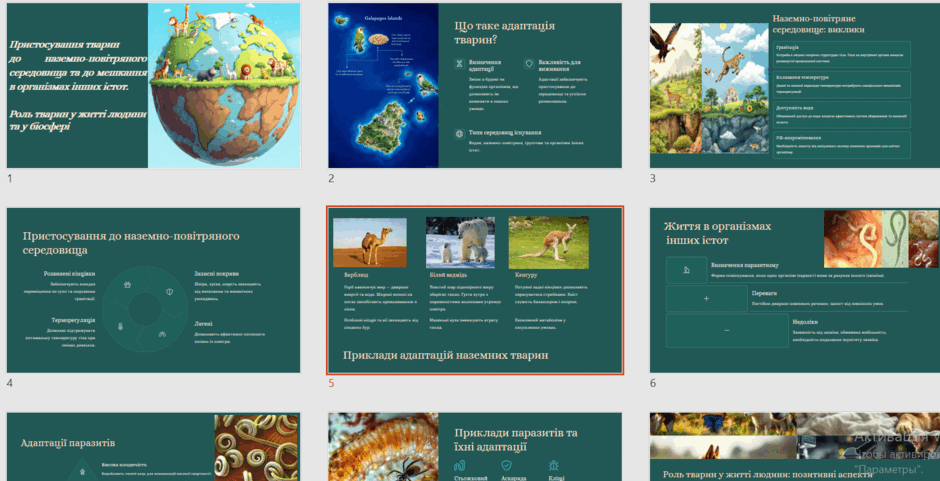Click the polar bear picture on slide 5
This screenshot has width=940, height=481.
coord(460,242)
